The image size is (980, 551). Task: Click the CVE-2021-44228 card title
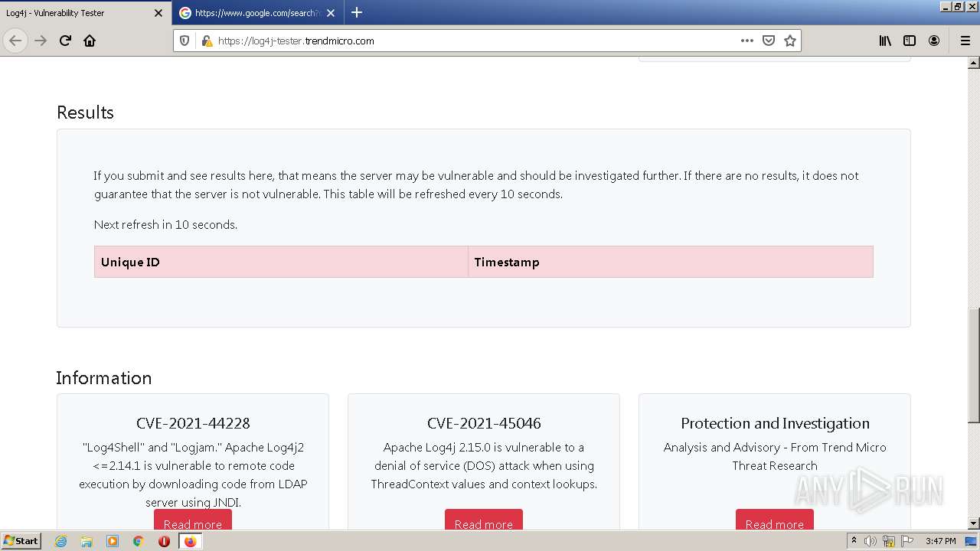[193, 423]
